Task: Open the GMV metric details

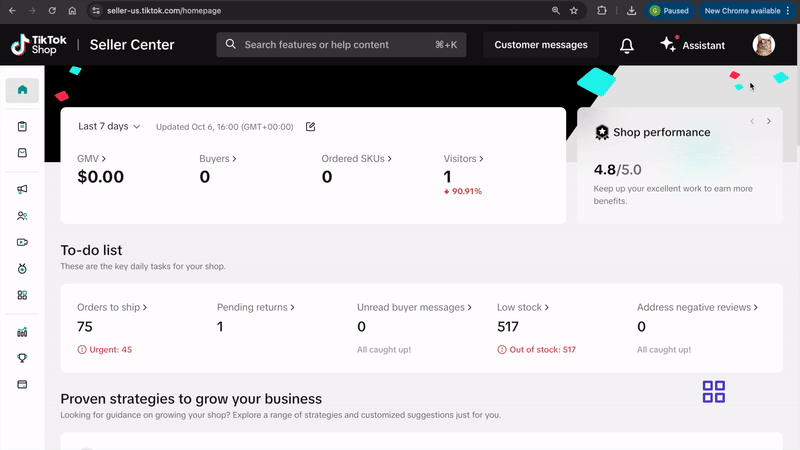Action: click(92, 158)
